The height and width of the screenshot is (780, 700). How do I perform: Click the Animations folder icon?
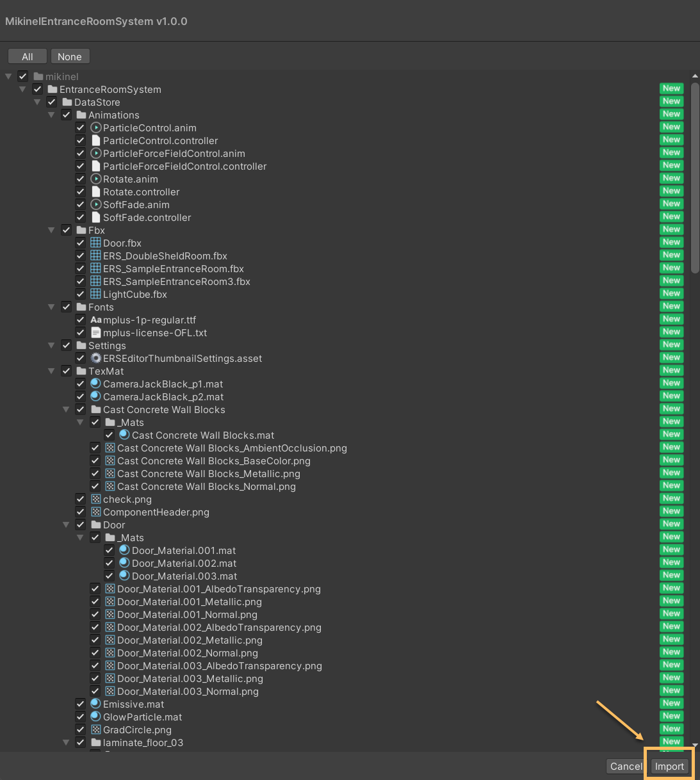point(81,115)
